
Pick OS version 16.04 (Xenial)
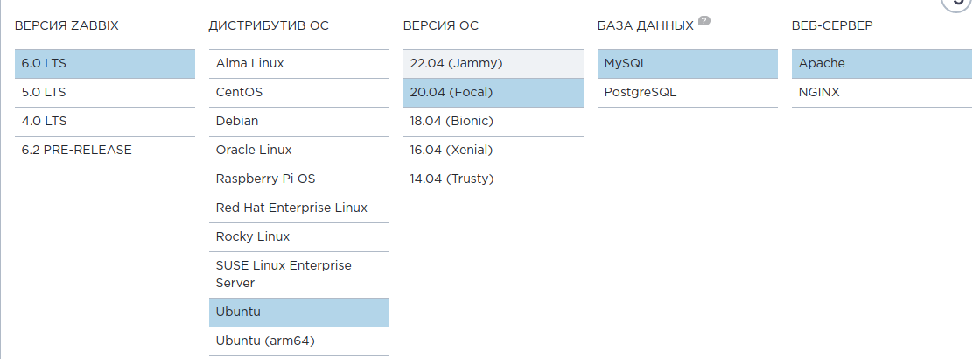coord(493,151)
